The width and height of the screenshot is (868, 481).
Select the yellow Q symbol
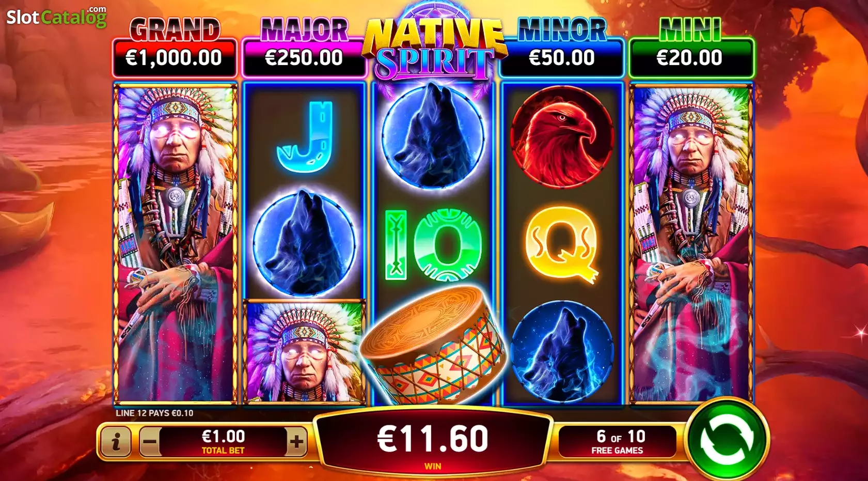point(562,244)
